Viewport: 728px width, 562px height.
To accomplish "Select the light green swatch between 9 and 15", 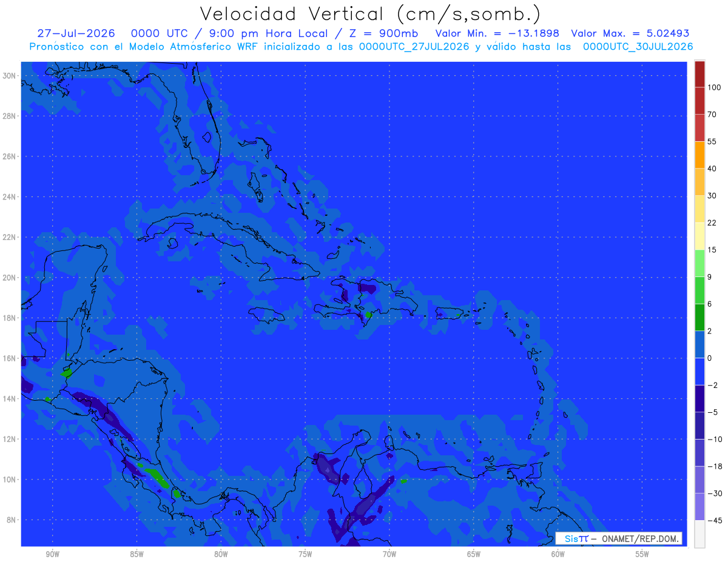I will pos(699,263).
